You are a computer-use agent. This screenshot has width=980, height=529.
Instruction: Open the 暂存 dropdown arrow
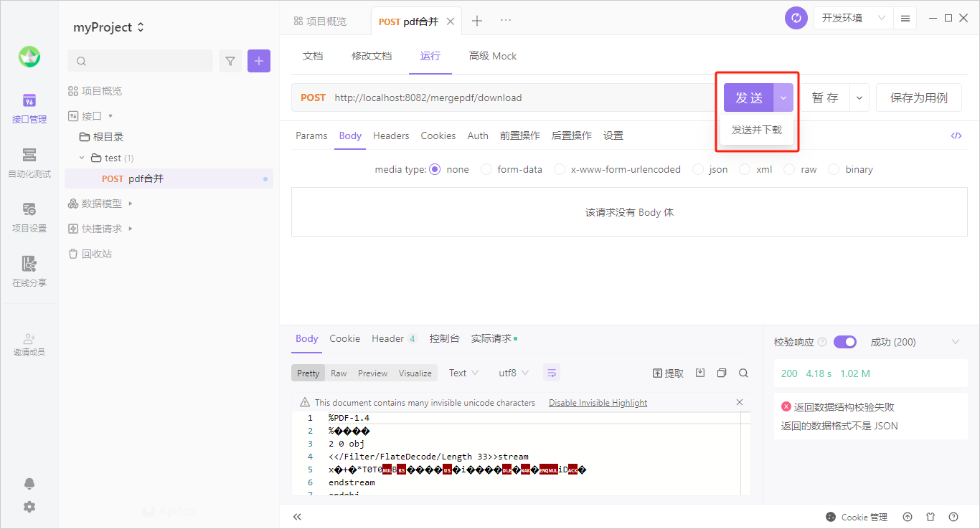[859, 97]
